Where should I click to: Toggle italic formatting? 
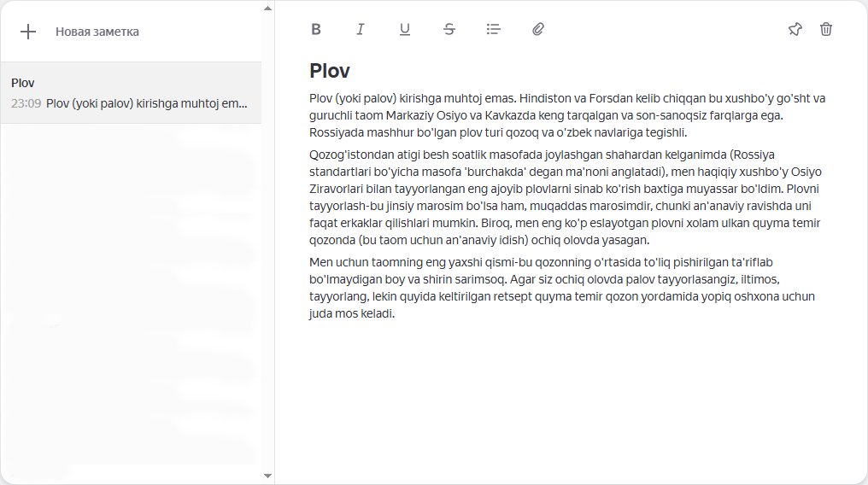pos(361,29)
